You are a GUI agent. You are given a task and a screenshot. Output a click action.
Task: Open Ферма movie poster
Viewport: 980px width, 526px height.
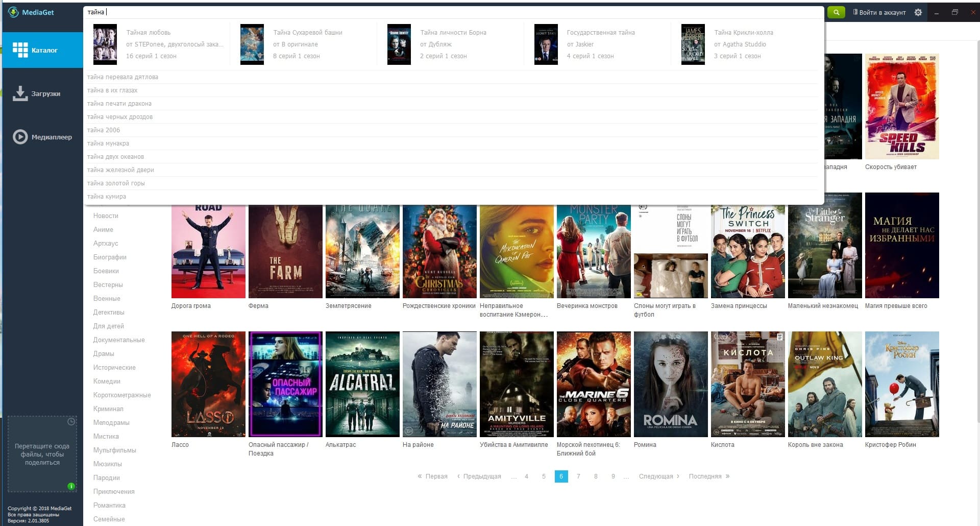point(285,251)
